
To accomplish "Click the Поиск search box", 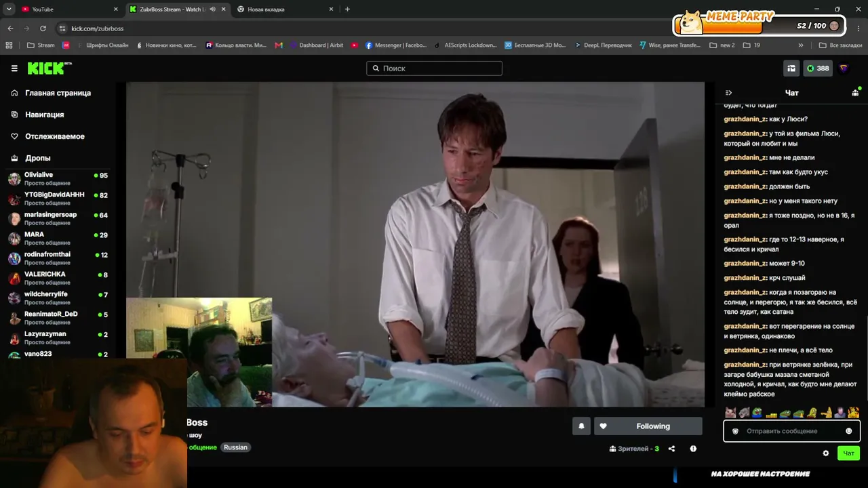I will (434, 68).
